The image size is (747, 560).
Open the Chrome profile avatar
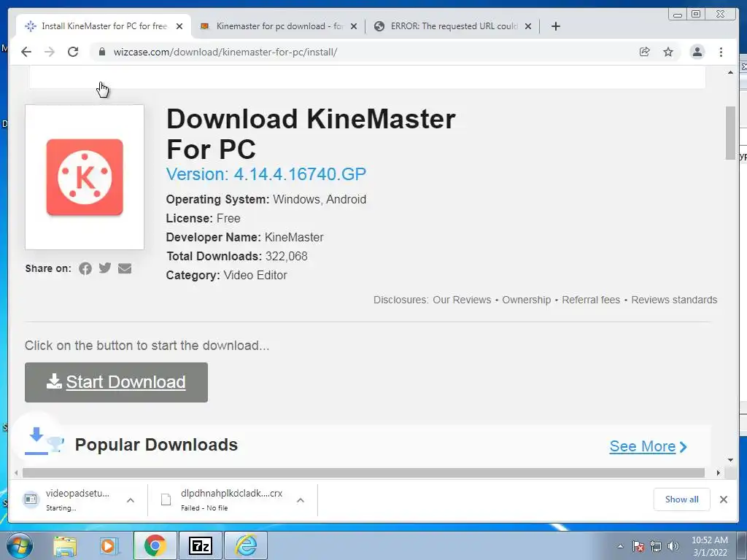tap(697, 52)
